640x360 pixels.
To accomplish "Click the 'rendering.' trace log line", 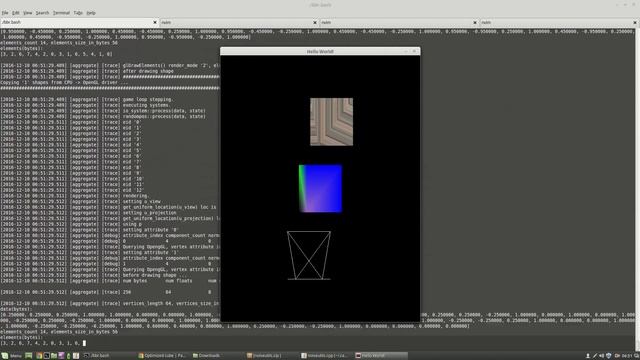I will [137, 196].
